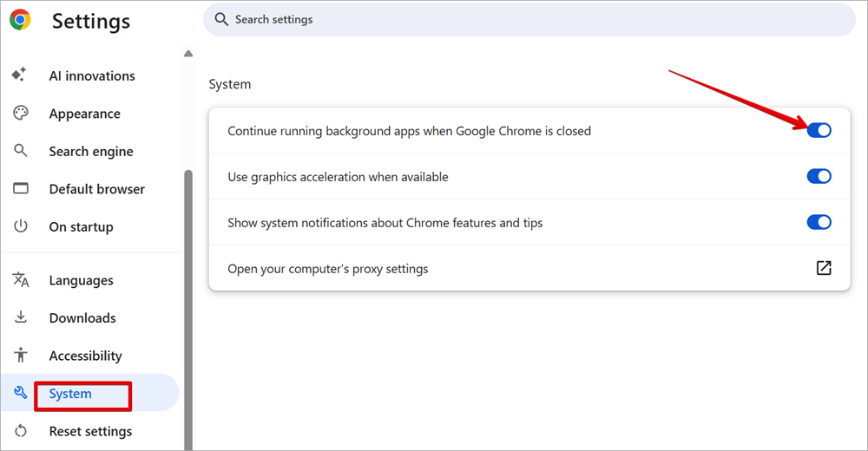The width and height of the screenshot is (868, 451).
Task: Click the Reset settings clock icon
Action: (21, 431)
